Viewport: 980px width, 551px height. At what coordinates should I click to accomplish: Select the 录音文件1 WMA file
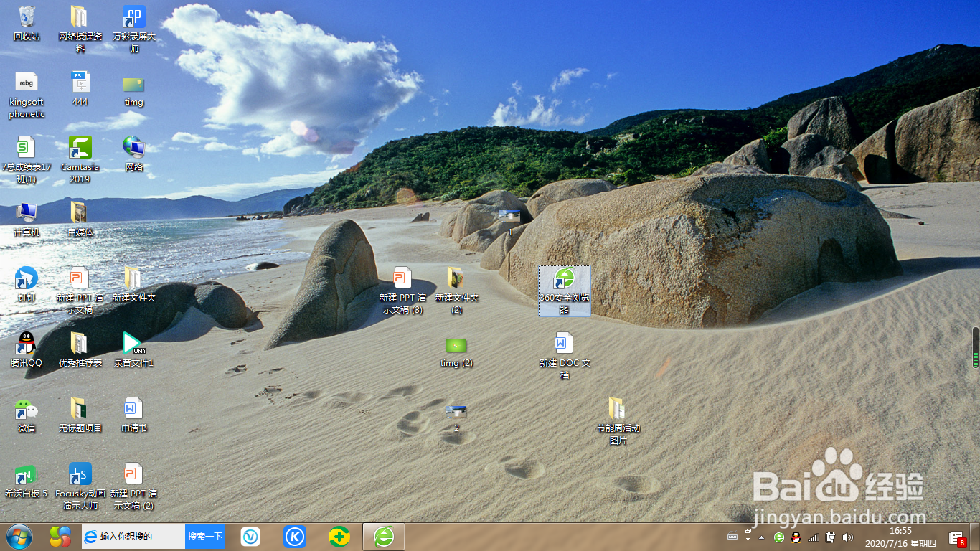click(x=133, y=349)
